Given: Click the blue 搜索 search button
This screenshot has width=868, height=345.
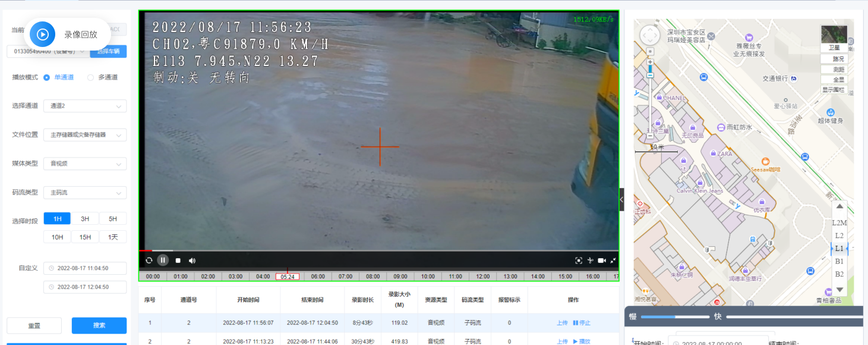Looking at the screenshot, I should pos(99,325).
